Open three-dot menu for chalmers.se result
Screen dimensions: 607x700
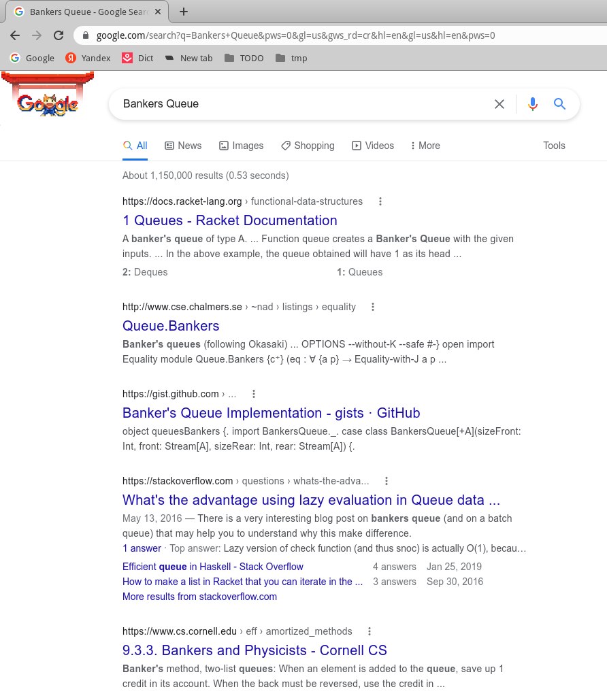[372, 307]
